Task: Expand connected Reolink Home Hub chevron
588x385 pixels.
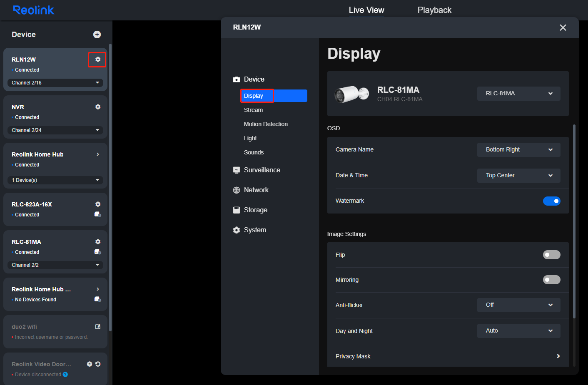Action: (x=98, y=154)
